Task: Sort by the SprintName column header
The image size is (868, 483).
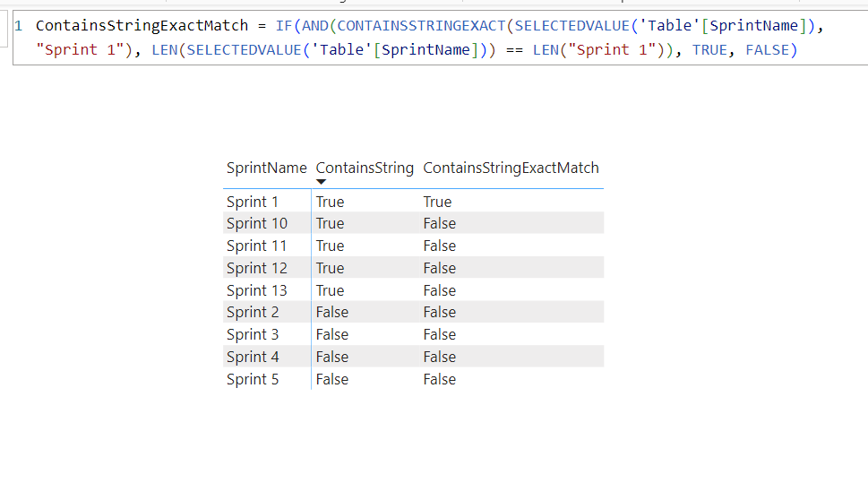Action: [266, 168]
